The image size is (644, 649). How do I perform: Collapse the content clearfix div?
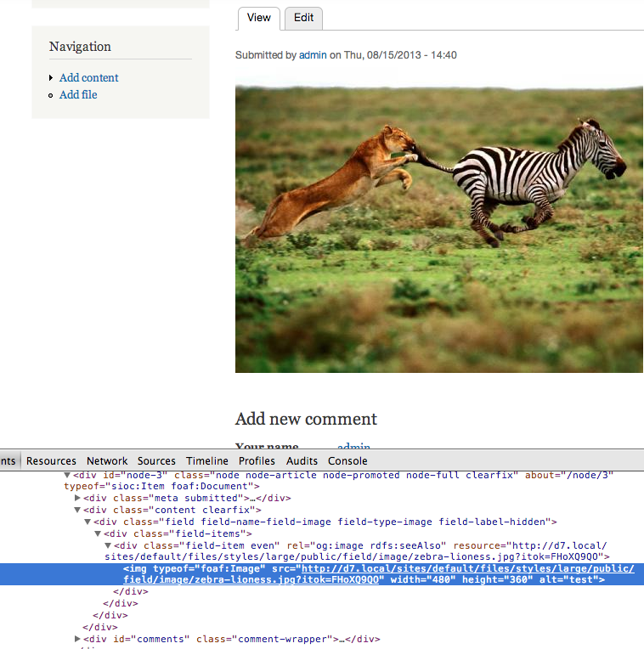(77, 510)
